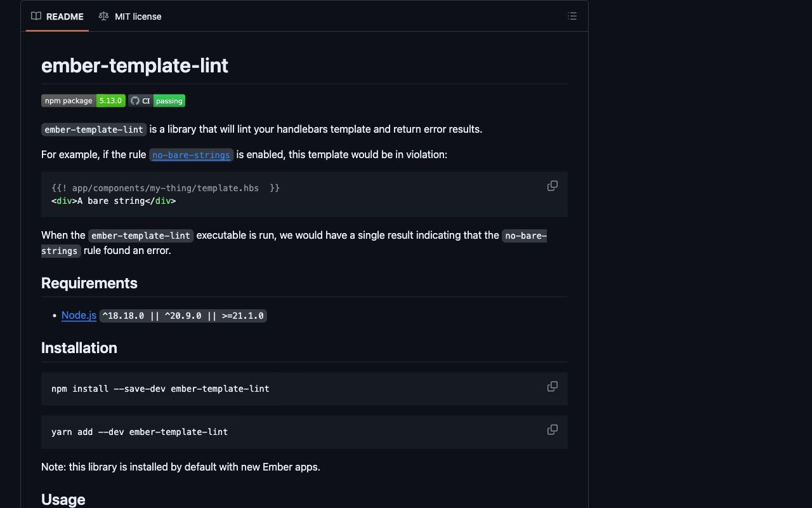The image size is (812, 508).
Task: Click the book icon beside README
Action: 36,17
